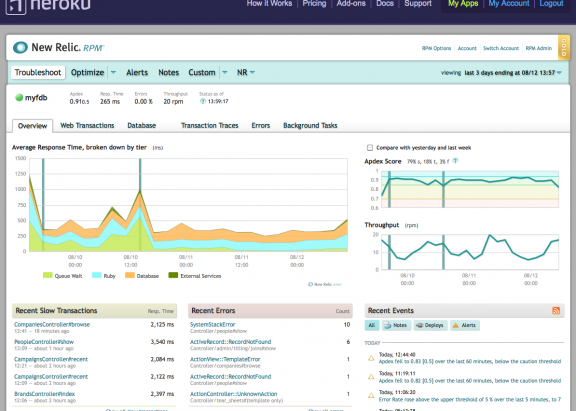576x411 pixels.
Task: Open the Notes menu item
Action: click(x=169, y=72)
